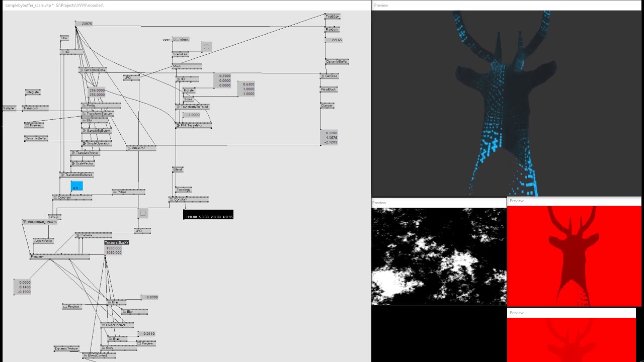
Task: Edit the 1080.000 texture height value
Action: coord(114,253)
